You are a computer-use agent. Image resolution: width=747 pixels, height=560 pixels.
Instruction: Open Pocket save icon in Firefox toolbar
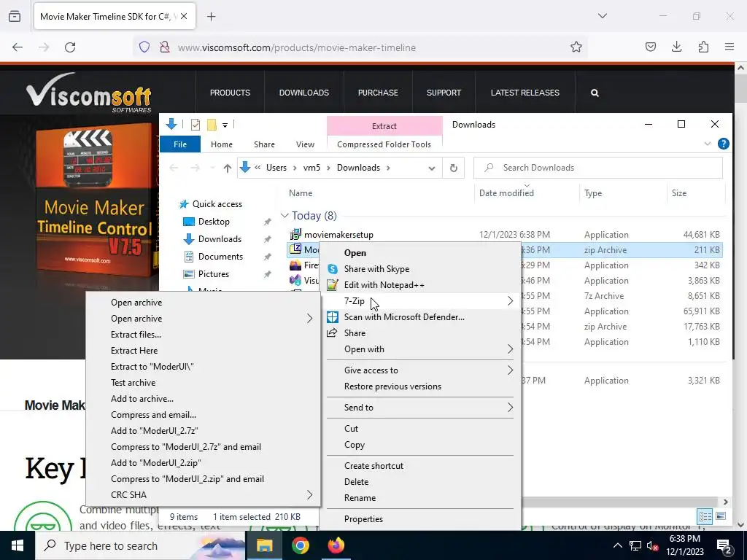(650, 47)
